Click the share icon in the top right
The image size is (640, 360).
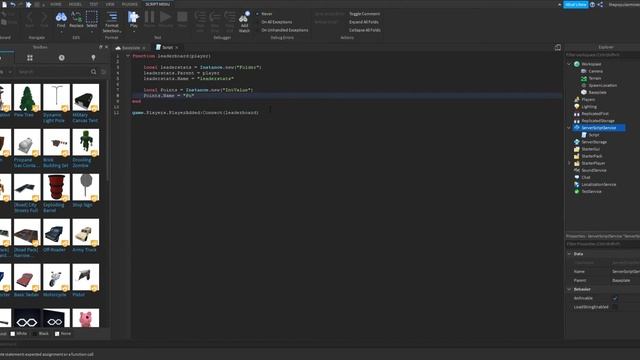click(x=600, y=4)
